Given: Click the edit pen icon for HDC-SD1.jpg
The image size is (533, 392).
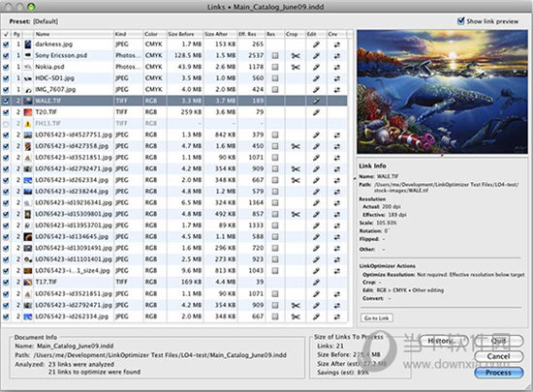Looking at the screenshot, I should tap(316, 78).
